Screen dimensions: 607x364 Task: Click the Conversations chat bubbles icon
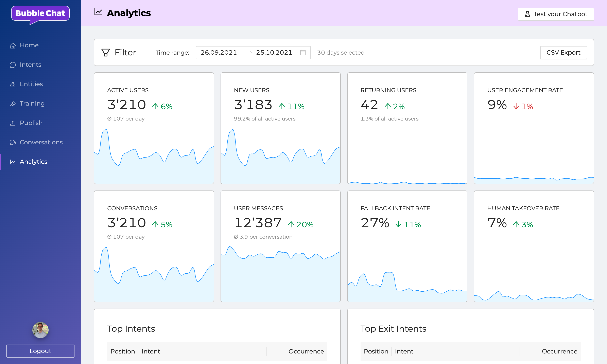(13, 143)
